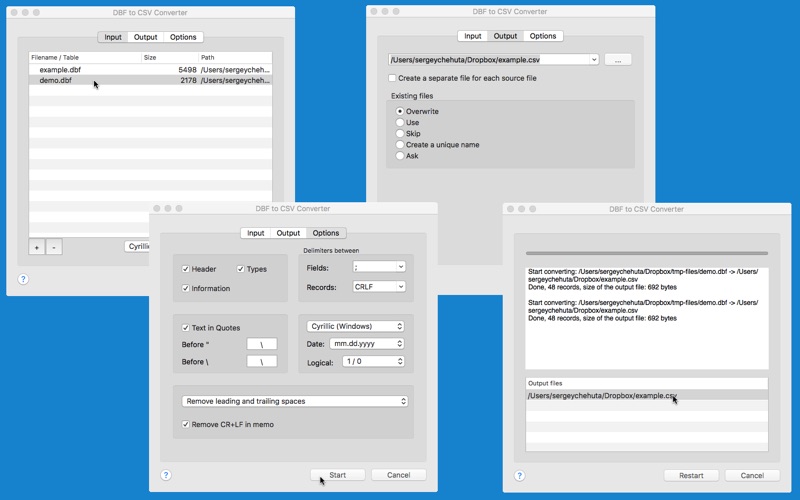
Task: Click Cancel in the results window
Action: click(752, 476)
